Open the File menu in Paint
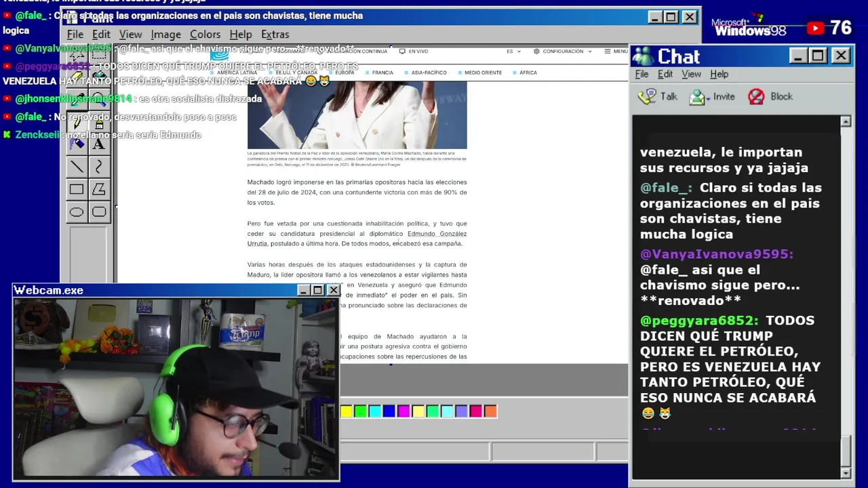The height and width of the screenshot is (488, 868). pyautogui.click(x=75, y=35)
